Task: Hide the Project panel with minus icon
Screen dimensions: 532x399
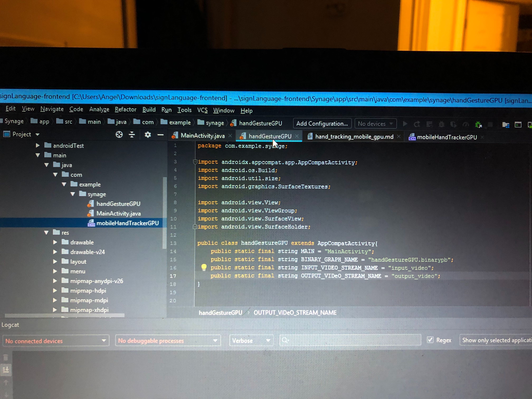Action: click(160, 135)
